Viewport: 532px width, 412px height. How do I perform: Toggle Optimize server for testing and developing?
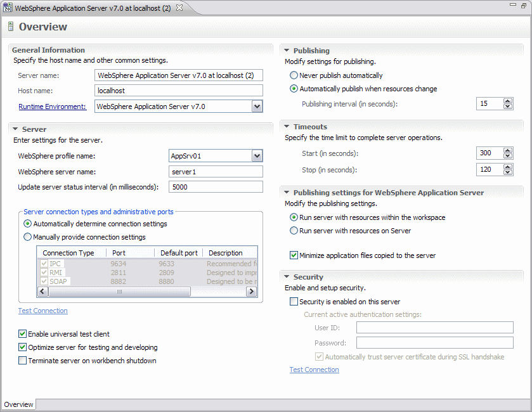tap(22, 347)
